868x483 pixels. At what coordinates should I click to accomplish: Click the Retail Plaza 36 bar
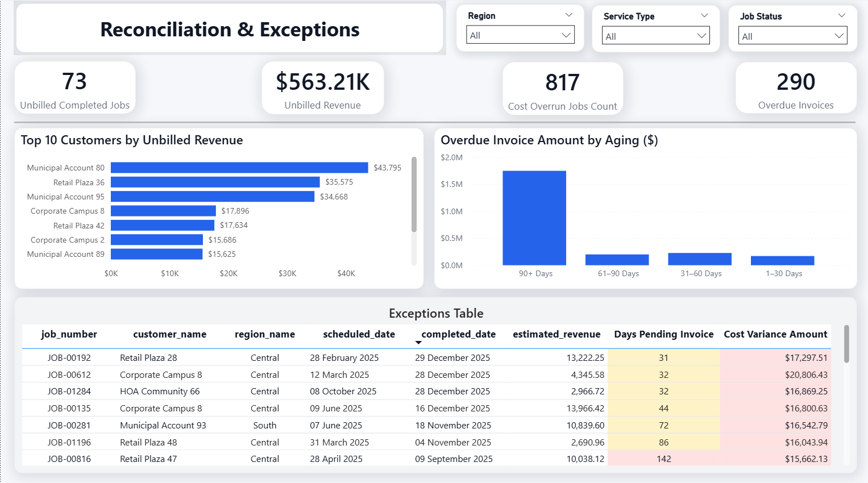coord(215,182)
